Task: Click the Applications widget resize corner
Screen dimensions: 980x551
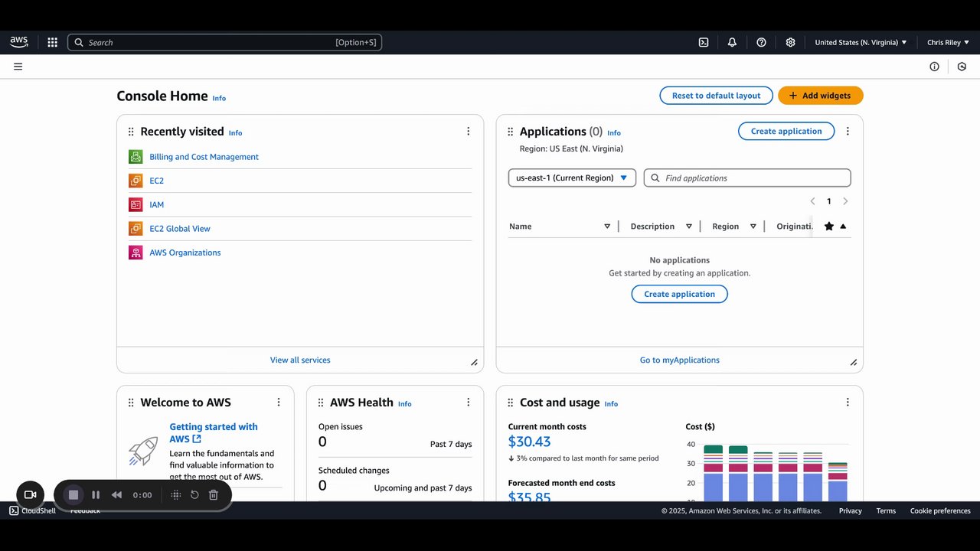Action: [x=854, y=363]
